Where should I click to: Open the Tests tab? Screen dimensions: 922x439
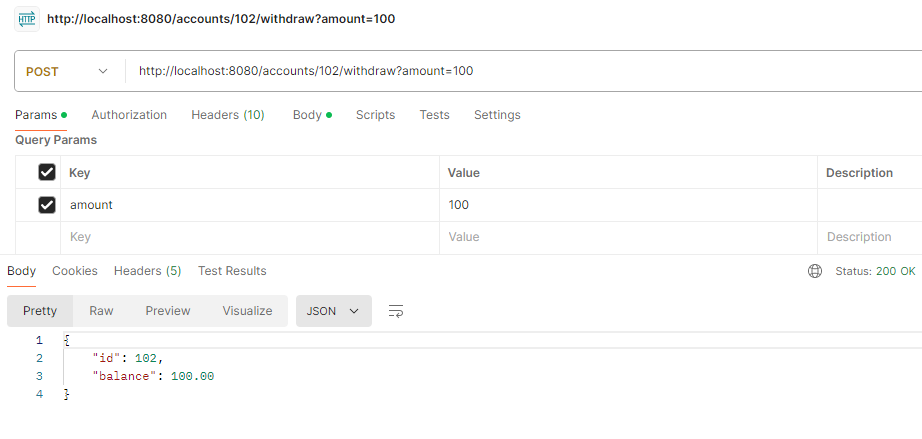click(x=434, y=115)
